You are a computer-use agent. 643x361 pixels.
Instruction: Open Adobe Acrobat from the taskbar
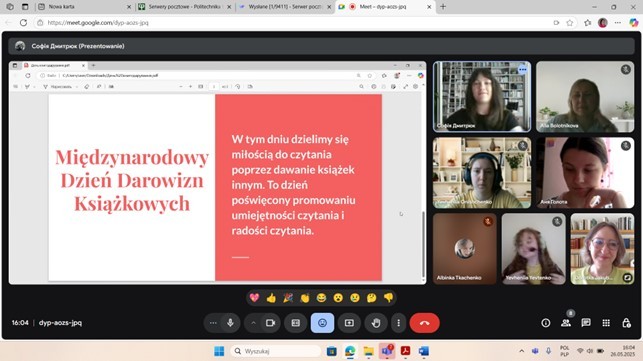pos(405,351)
